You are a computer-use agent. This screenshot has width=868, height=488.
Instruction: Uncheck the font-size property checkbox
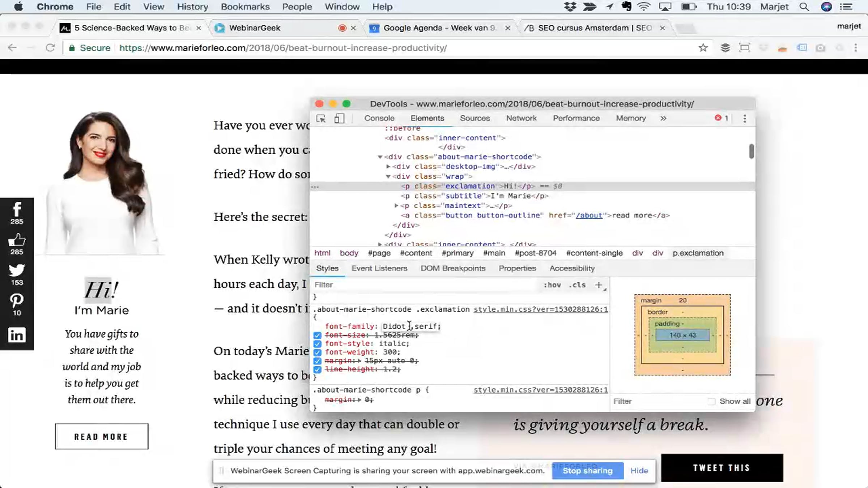317,335
